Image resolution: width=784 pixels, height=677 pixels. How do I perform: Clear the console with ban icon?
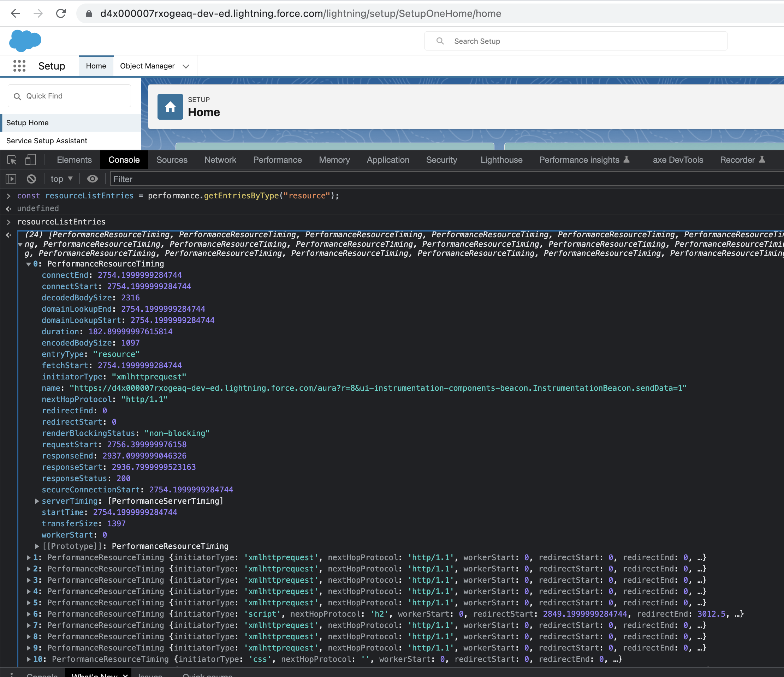click(31, 179)
